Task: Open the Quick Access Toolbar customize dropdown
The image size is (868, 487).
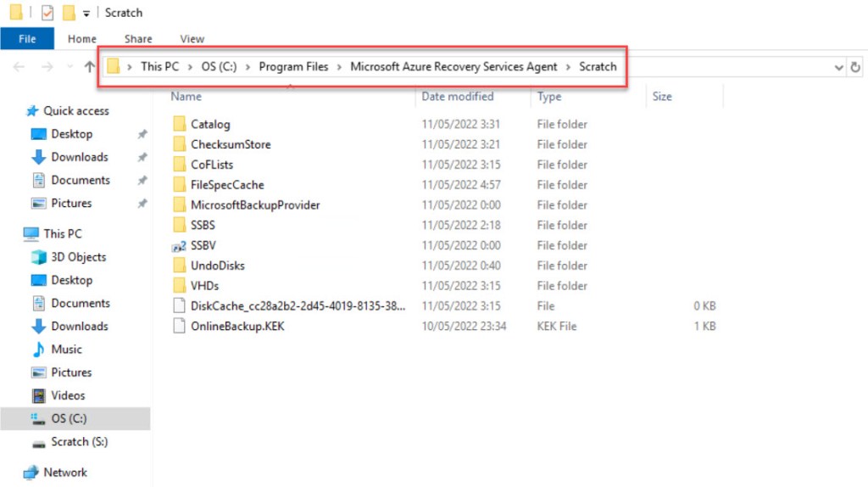Action: [x=86, y=14]
